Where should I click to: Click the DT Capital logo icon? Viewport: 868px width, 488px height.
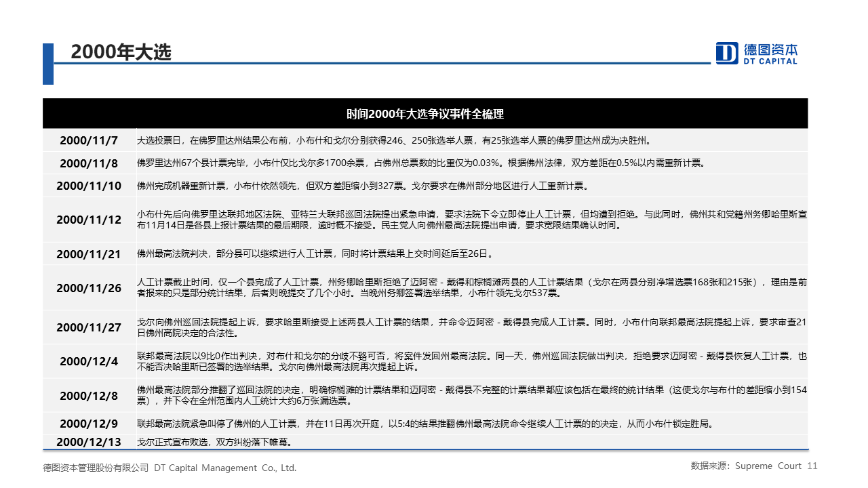pyautogui.click(x=727, y=53)
